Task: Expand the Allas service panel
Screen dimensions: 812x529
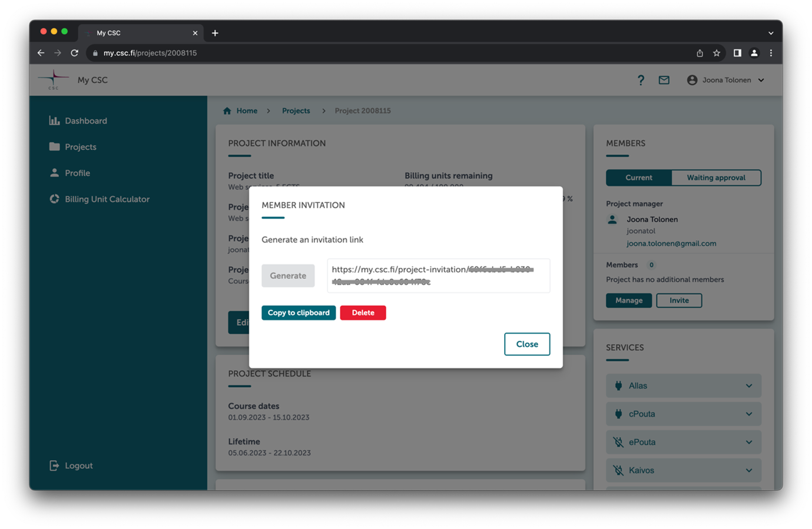Action: (683, 386)
